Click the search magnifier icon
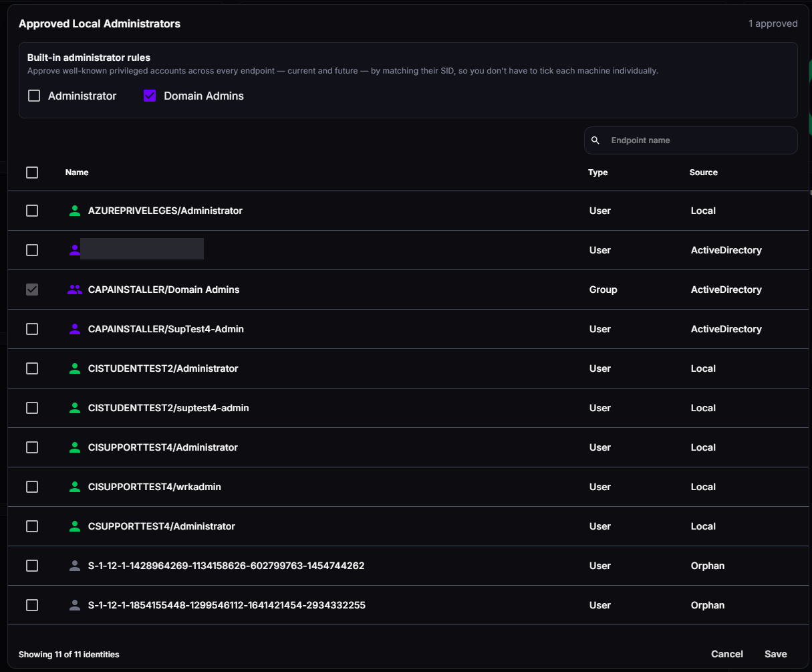Screen dimensions: 812x672 (x=595, y=140)
